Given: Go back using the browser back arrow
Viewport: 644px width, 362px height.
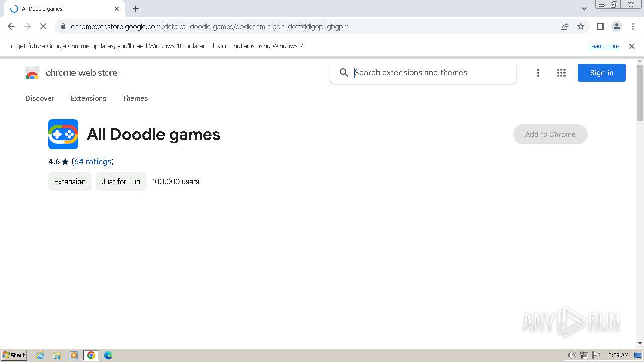Looking at the screenshot, I should [x=11, y=26].
